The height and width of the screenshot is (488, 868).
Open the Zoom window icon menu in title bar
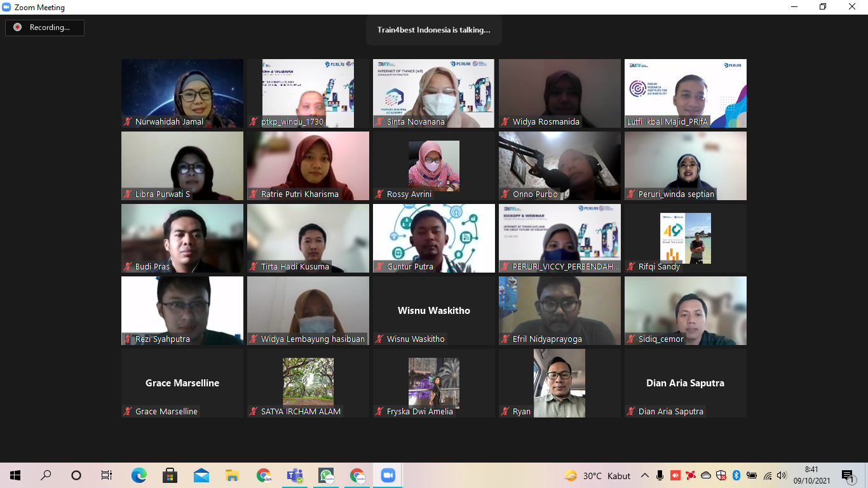pos(7,7)
